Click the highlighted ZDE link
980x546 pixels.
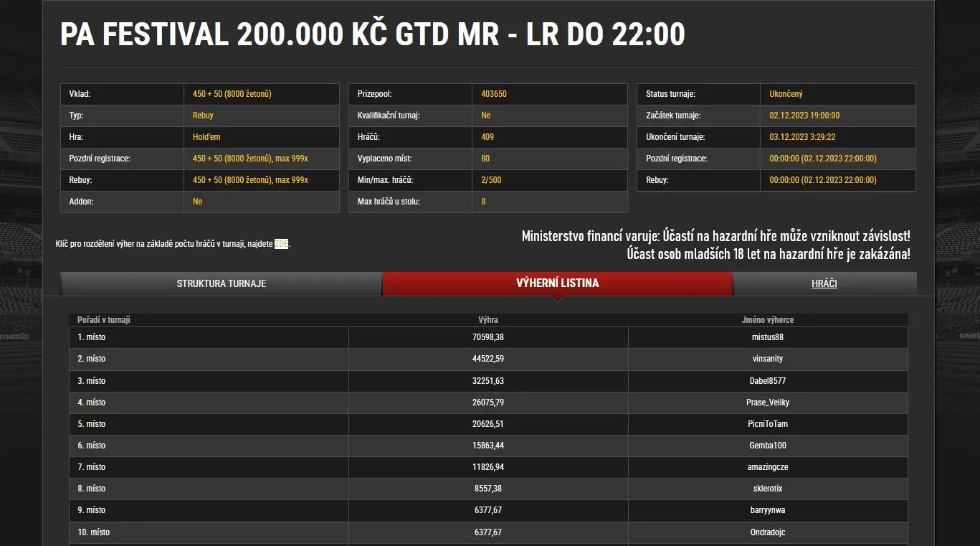[280, 243]
